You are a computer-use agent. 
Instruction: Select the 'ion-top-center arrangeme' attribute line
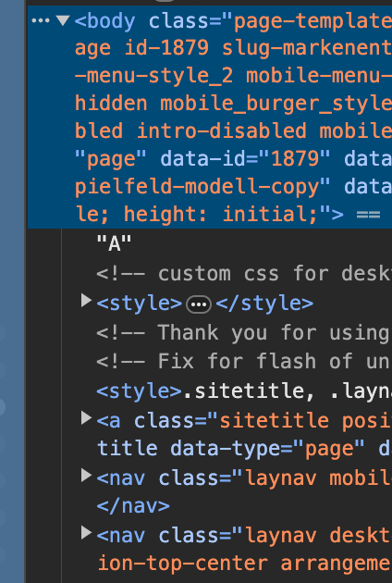(244, 564)
